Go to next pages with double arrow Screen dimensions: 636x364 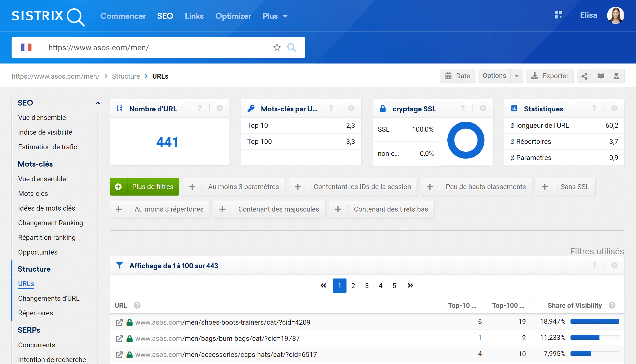tap(410, 286)
